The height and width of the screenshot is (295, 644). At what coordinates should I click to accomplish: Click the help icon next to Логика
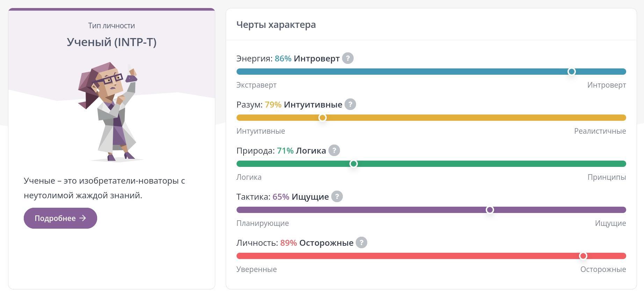click(334, 150)
